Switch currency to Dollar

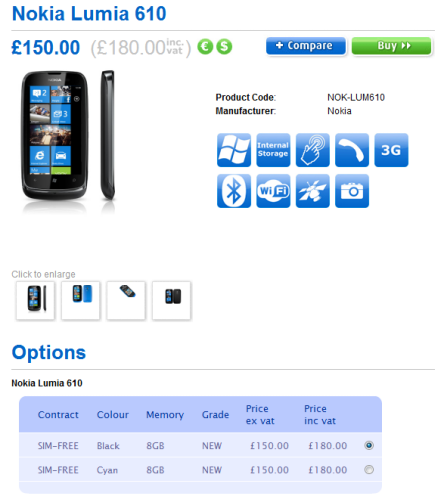click(x=224, y=47)
